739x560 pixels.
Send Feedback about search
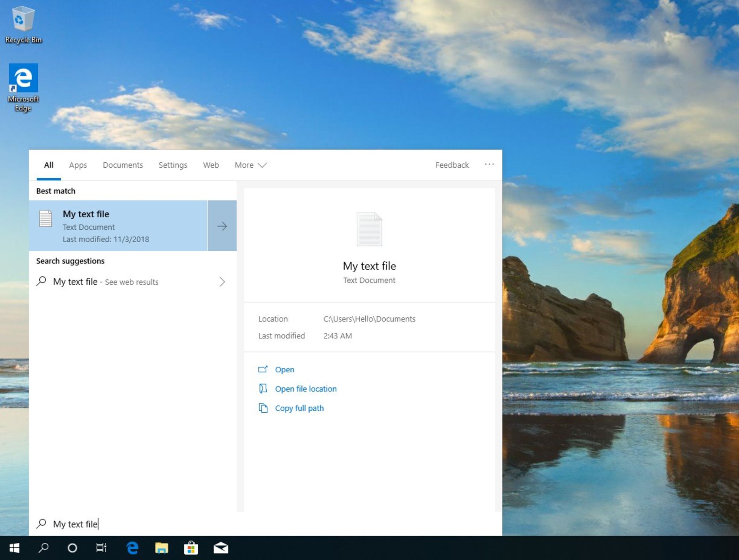452,165
